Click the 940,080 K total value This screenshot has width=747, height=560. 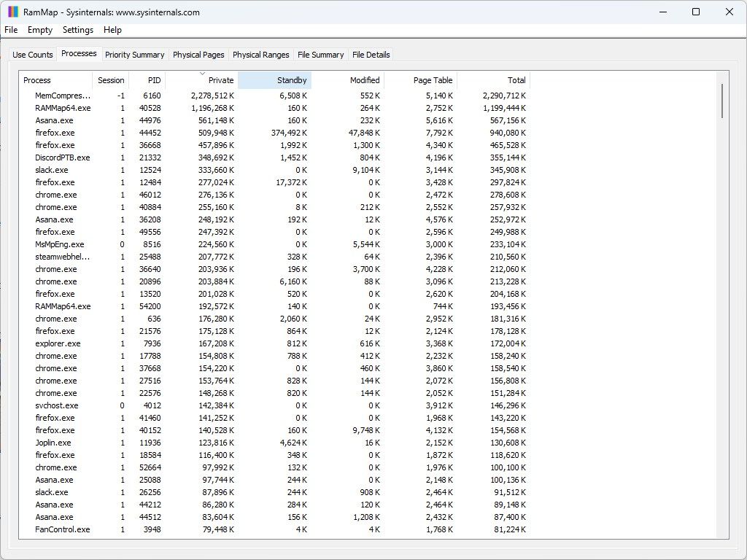pos(508,133)
